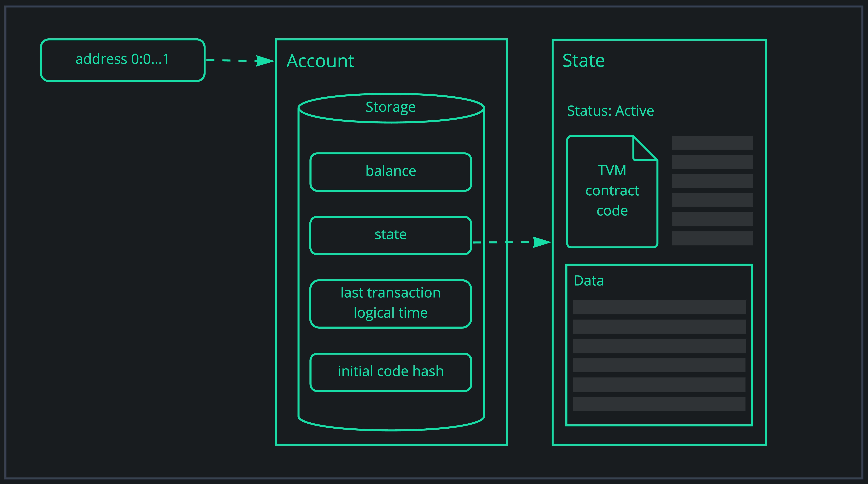
Task: Select the Storage cylinder icon
Action: 391,107
